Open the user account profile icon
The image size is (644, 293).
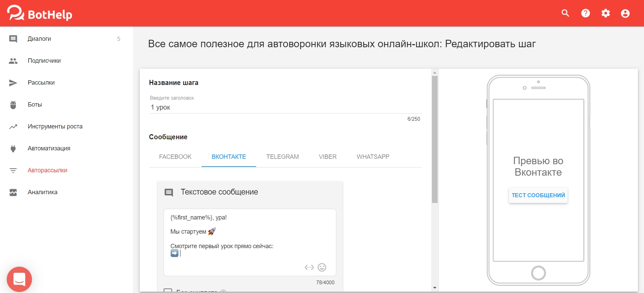point(625,13)
